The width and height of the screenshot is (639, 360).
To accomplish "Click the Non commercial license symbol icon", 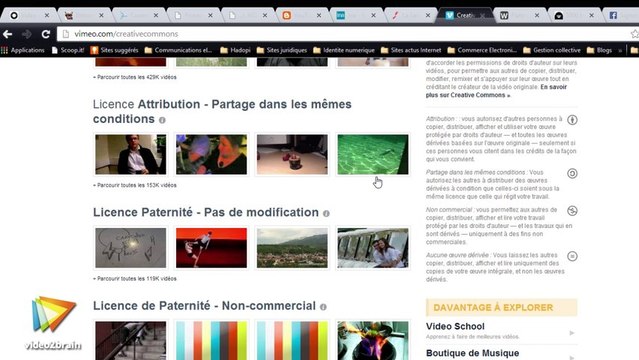I will [572, 211].
